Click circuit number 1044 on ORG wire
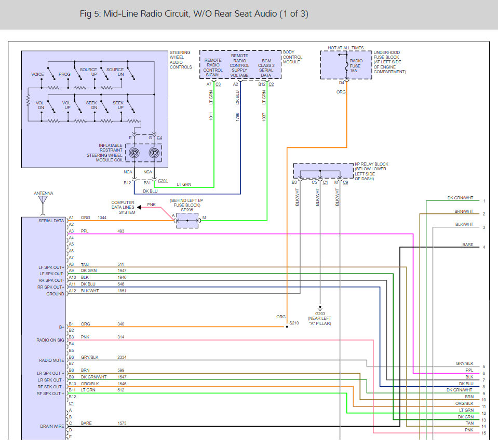Image resolution: width=498 pixels, height=448 pixels. pos(102,218)
